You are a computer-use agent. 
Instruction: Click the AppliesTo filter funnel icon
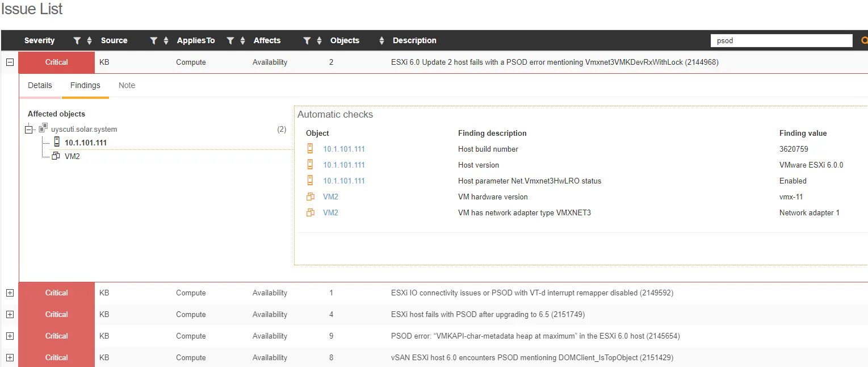pos(230,41)
